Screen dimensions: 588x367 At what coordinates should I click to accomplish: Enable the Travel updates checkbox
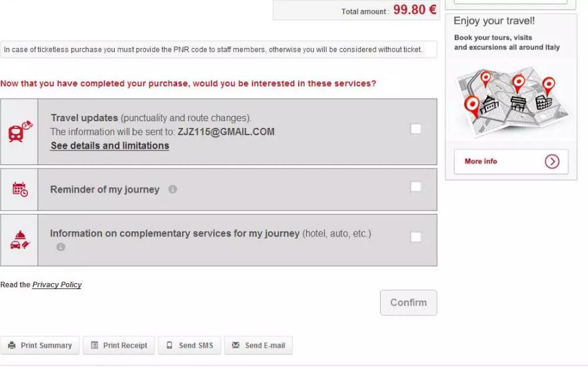point(415,129)
